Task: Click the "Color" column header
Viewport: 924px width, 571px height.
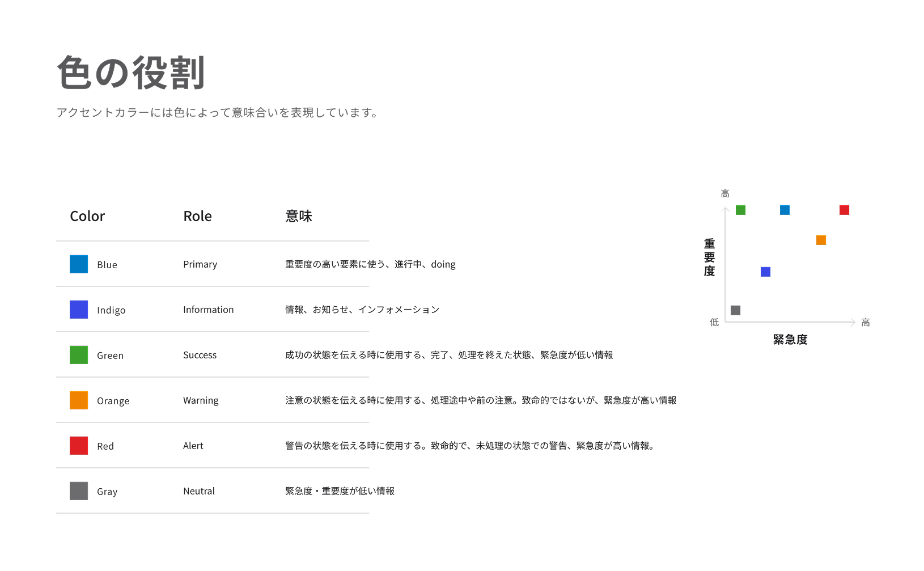Action: click(87, 216)
